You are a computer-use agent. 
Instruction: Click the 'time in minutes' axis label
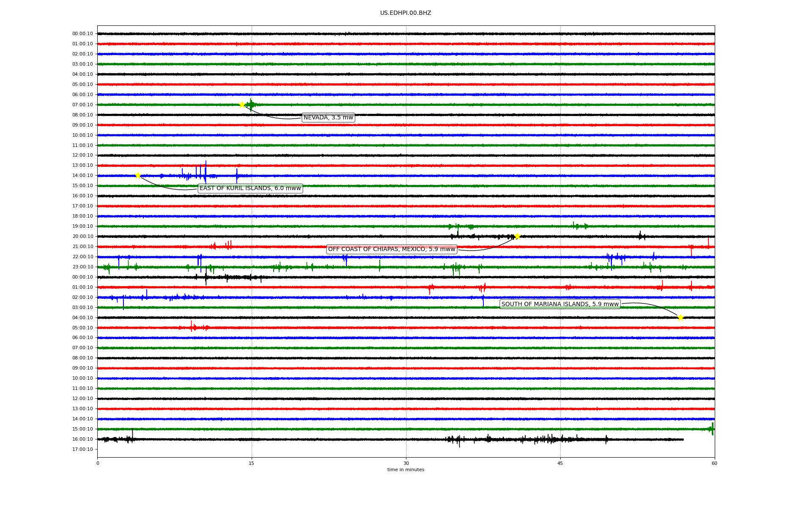point(406,470)
